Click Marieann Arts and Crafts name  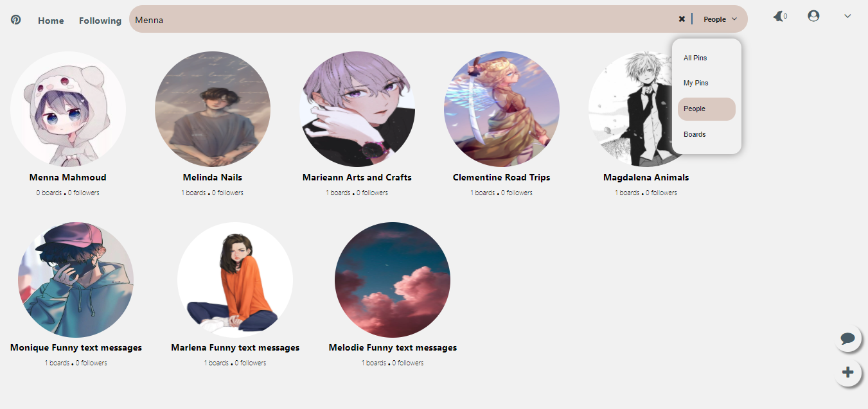tap(357, 177)
